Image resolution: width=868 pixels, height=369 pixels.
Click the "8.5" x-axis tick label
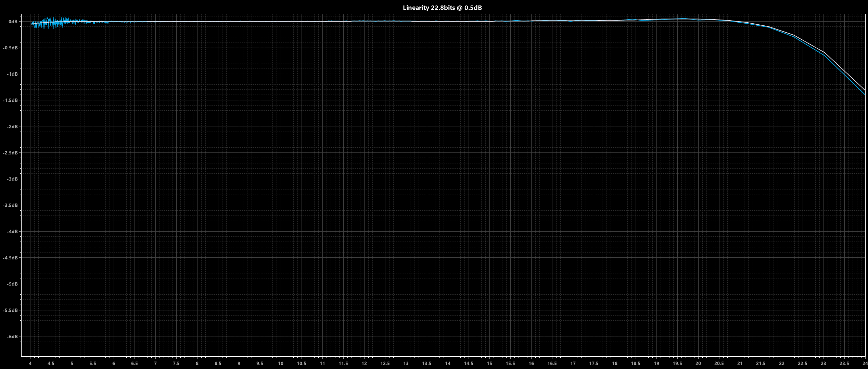[218, 364]
